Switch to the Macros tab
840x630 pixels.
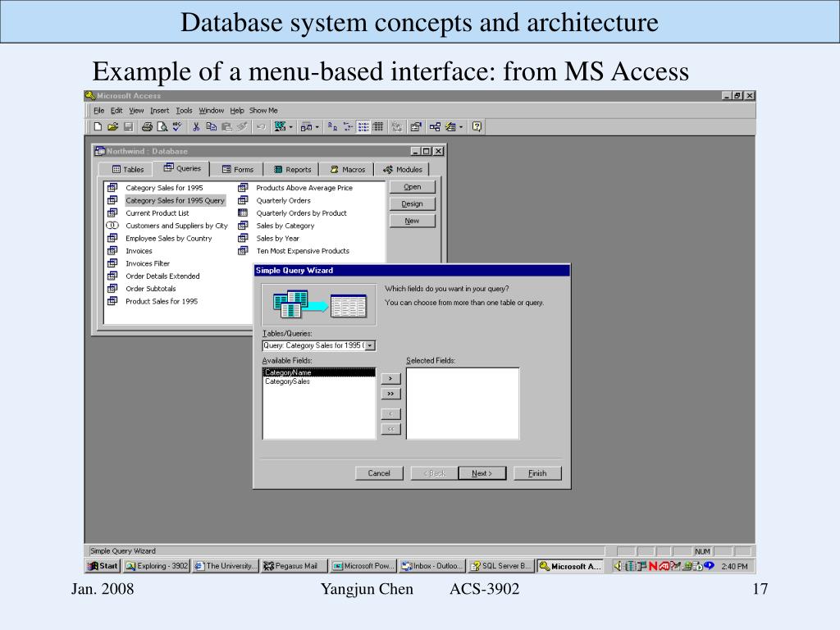coord(347,169)
